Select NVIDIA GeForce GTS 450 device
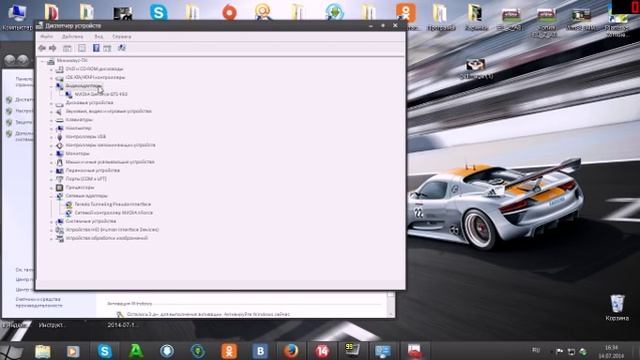640x360 pixels. click(x=101, y=94)
